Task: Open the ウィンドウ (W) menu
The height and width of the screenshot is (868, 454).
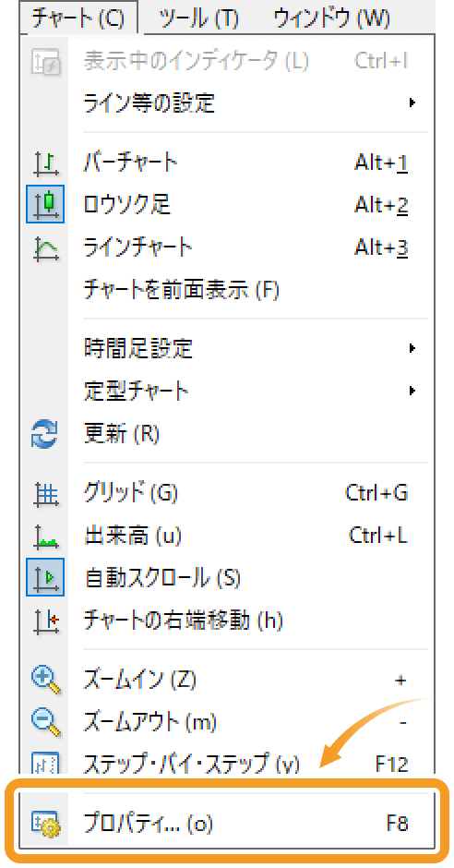Action: [x=332, y=18]
